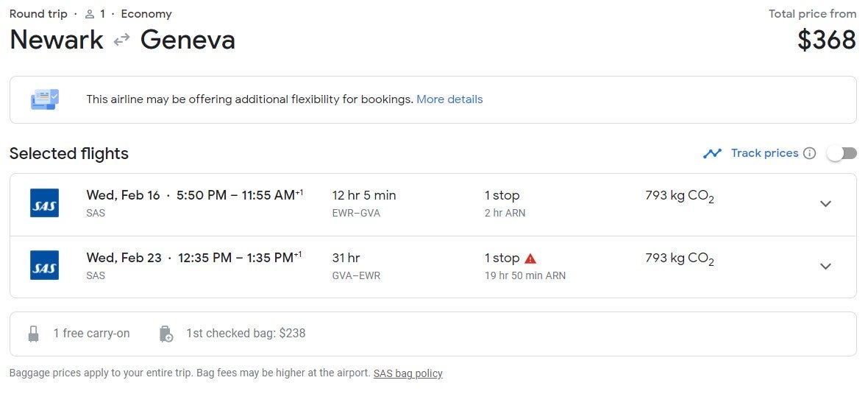868x394 pixels.
Task: Expand the Wed, Feb 23 flight details
Action: 825,266
